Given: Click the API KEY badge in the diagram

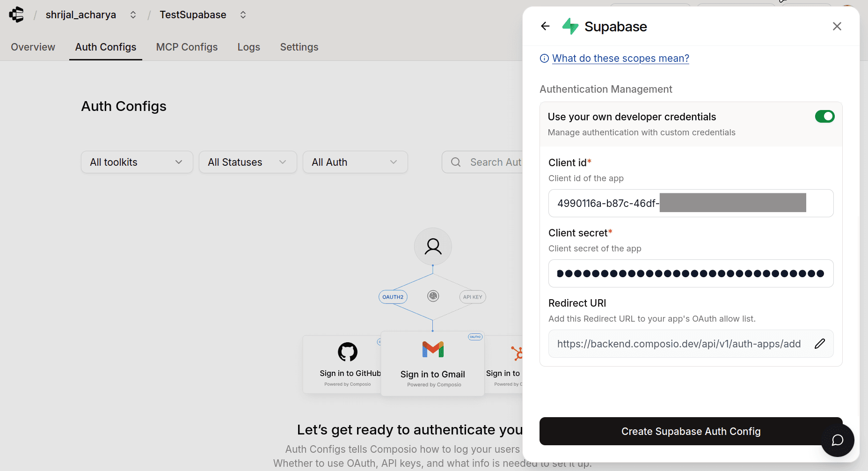Looking at the screenshot, I should [x=473, y=297].
